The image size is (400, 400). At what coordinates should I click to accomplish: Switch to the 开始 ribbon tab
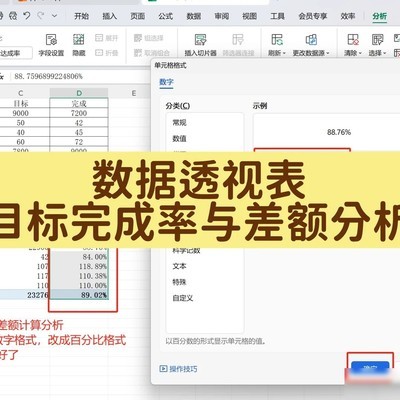(x=81, y=16)
